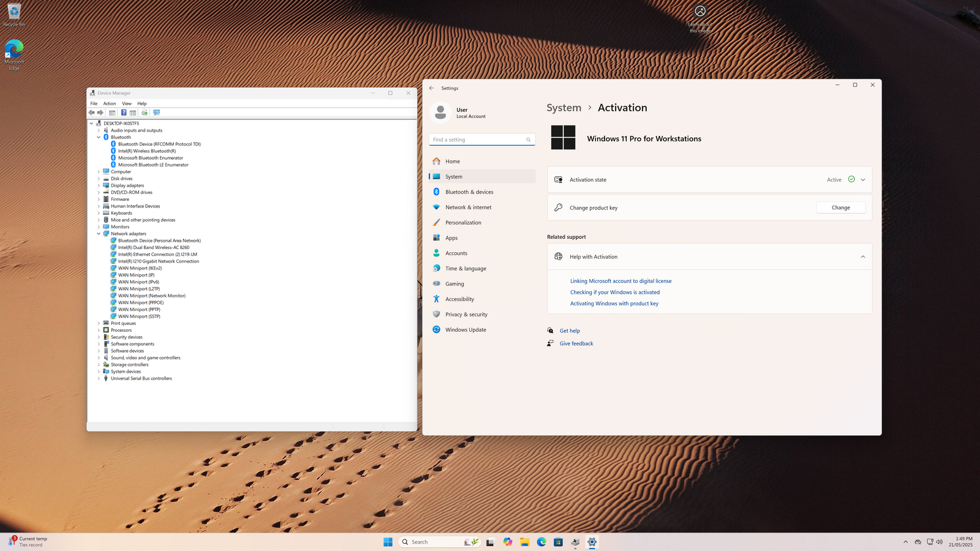Collapse the Network adapters category
This screenshot has width=980, height=551.
point(99,234)
